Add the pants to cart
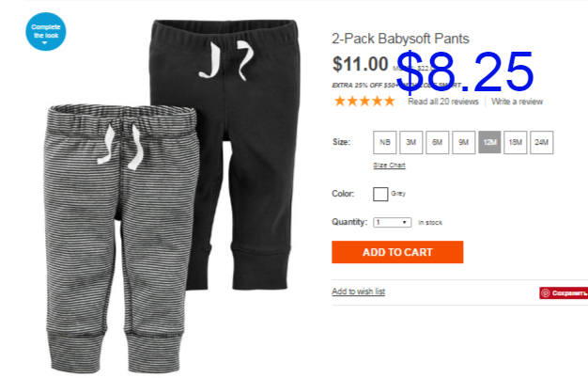The image size is (588, 378). click(397, 252)
